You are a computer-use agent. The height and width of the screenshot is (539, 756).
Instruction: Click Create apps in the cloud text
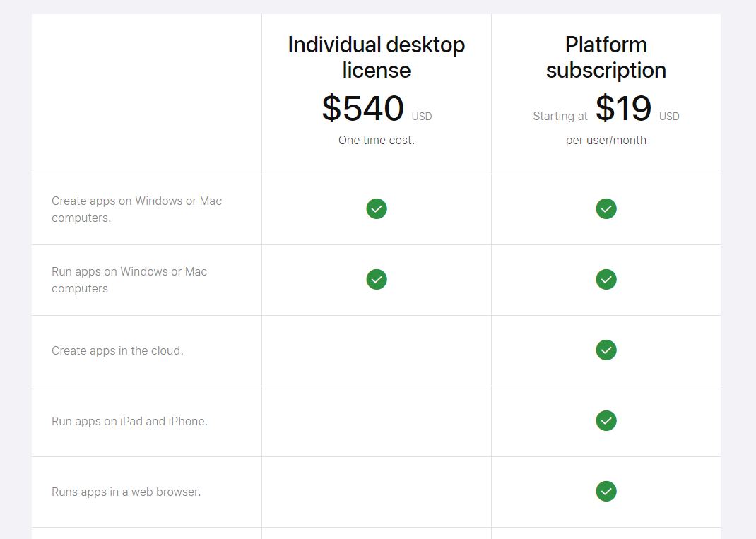pos(118,350)
